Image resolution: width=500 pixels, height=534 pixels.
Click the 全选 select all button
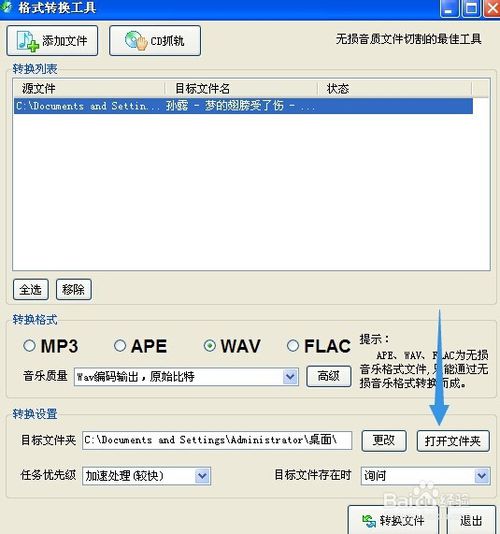click(x=31, y=289)
